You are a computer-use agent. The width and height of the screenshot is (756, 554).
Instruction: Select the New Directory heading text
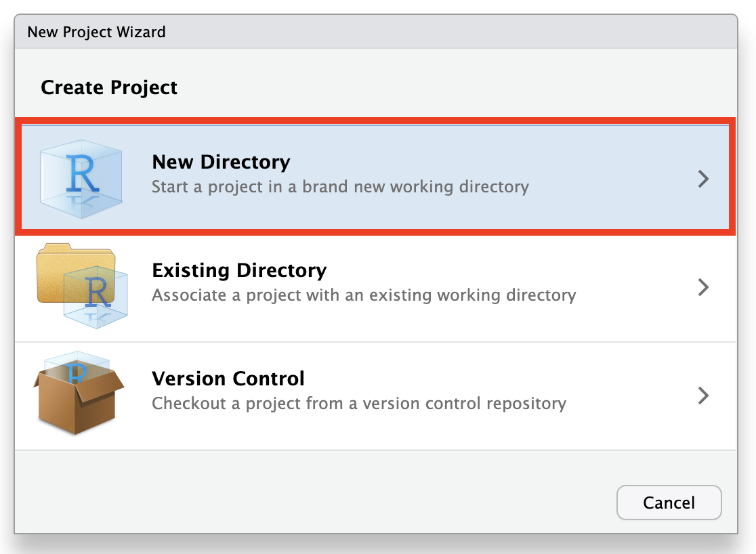(221, 163)
